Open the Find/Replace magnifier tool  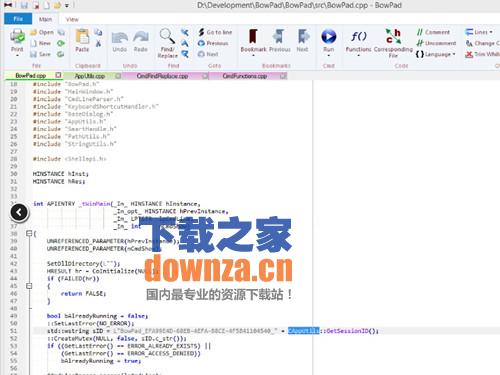167,36
